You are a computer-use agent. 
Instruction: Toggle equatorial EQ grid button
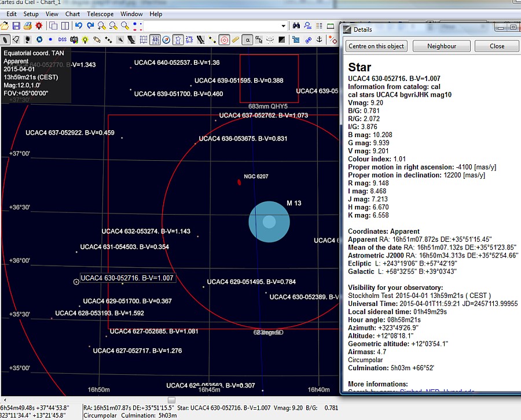pos(155,40)
